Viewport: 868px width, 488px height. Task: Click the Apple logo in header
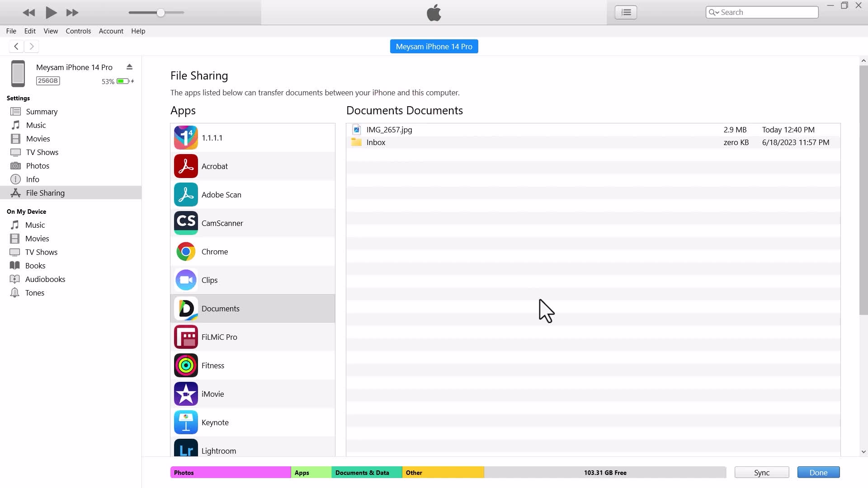point(434,12)
